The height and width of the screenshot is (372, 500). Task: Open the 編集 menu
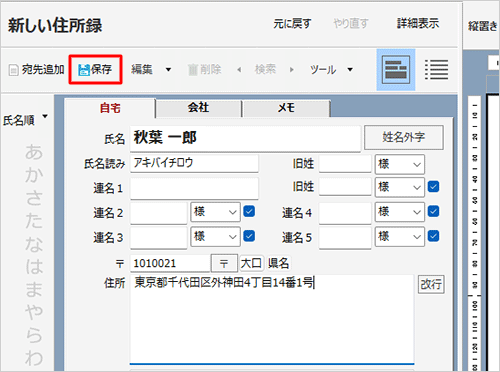pos(142,69)
